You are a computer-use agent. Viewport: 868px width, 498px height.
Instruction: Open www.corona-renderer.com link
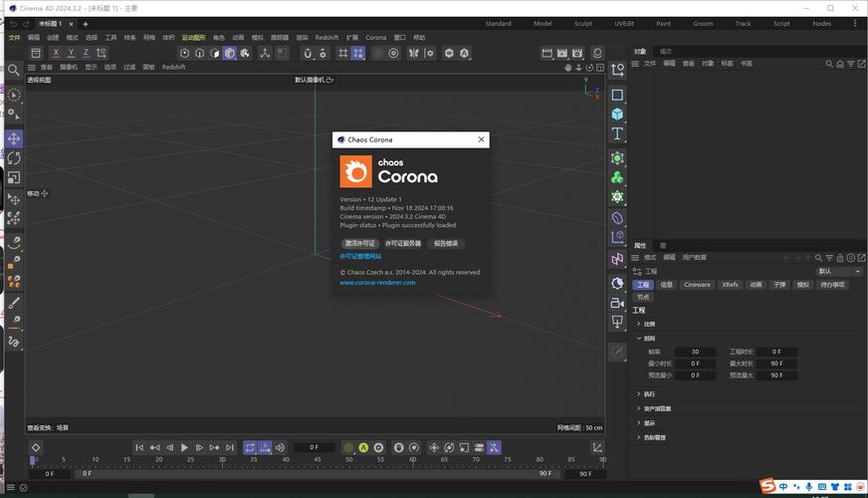[x=377, y=283]
